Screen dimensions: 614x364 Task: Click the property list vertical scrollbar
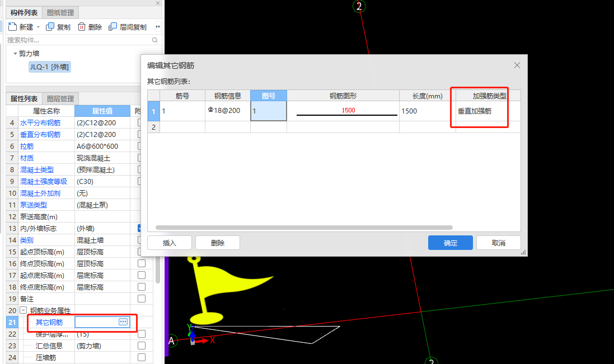(x=158, y=270)
